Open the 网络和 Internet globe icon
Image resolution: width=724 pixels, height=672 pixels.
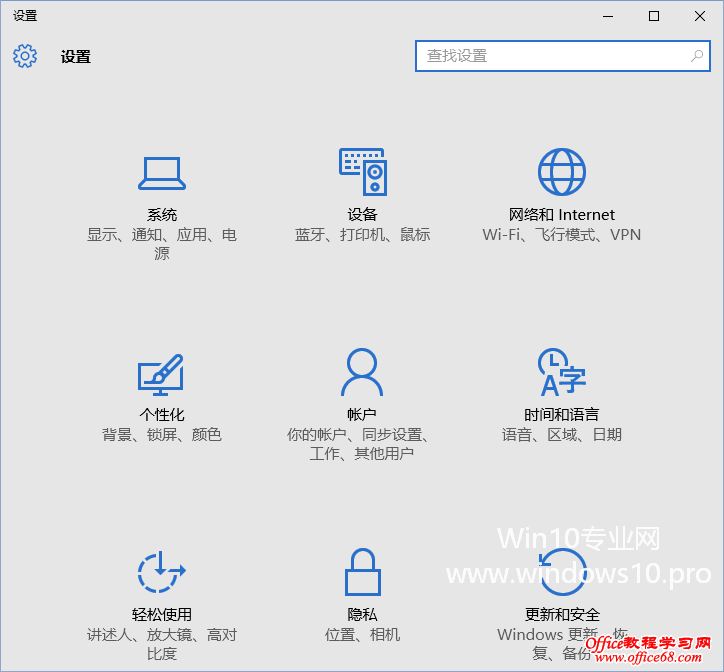pos(562,172)
